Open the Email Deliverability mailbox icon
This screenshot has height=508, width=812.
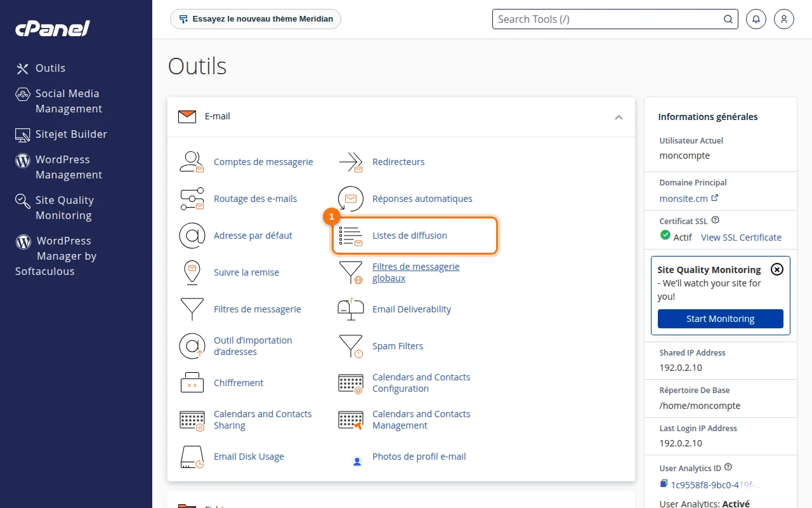coord(350,309)
